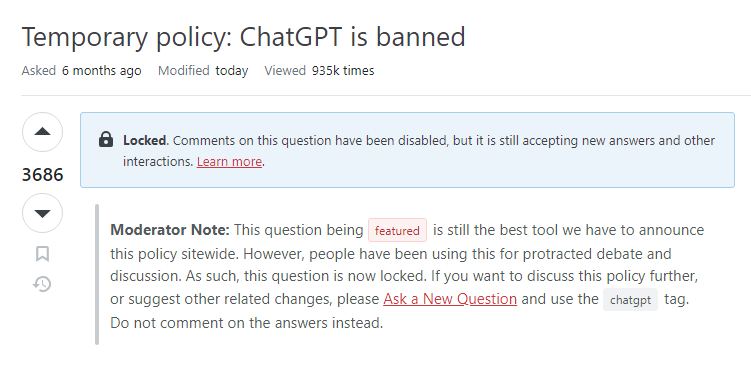The height and width of the screenshot is (380, 751).
Task: Click the Modified today link
Action: [x=203, y=71]
